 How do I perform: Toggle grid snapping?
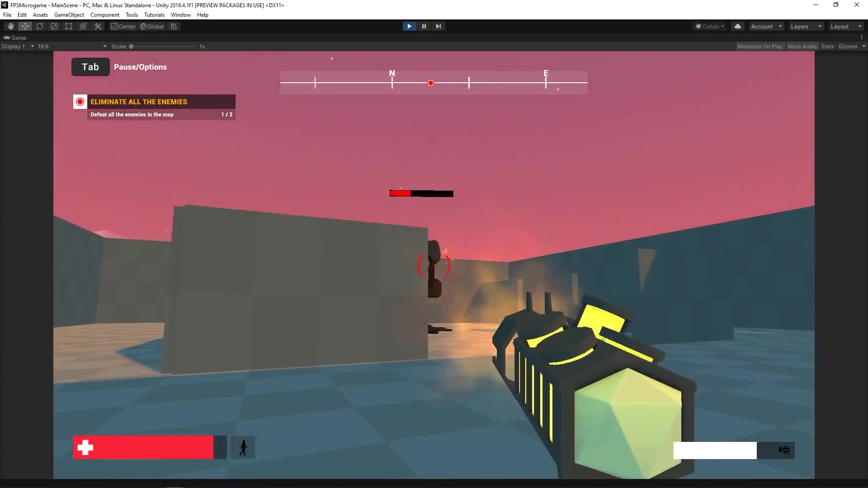click(174, 26)
